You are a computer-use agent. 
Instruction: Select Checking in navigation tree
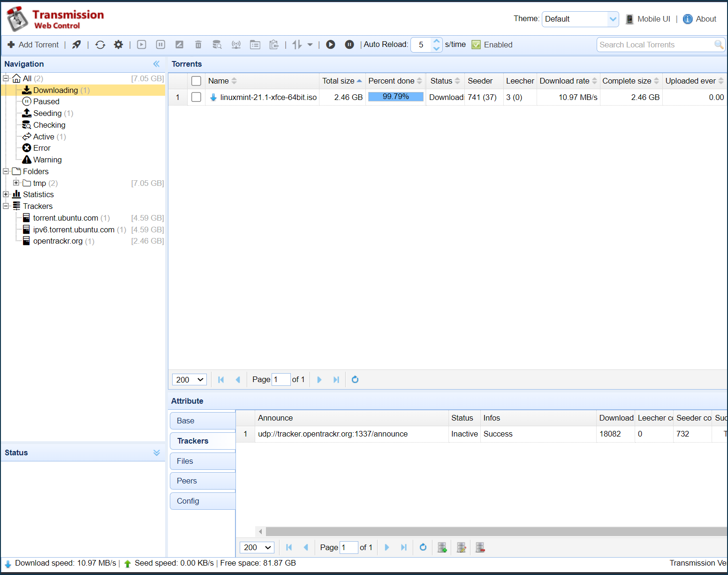pyautogui.click(x=44, y=125)
